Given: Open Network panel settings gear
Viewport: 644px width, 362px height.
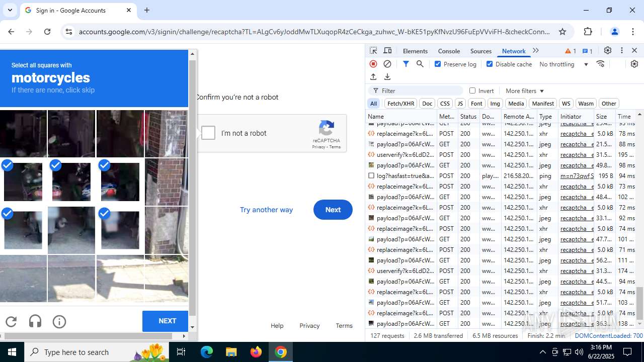Looking at the screenshot, I should tap(634, 64).
